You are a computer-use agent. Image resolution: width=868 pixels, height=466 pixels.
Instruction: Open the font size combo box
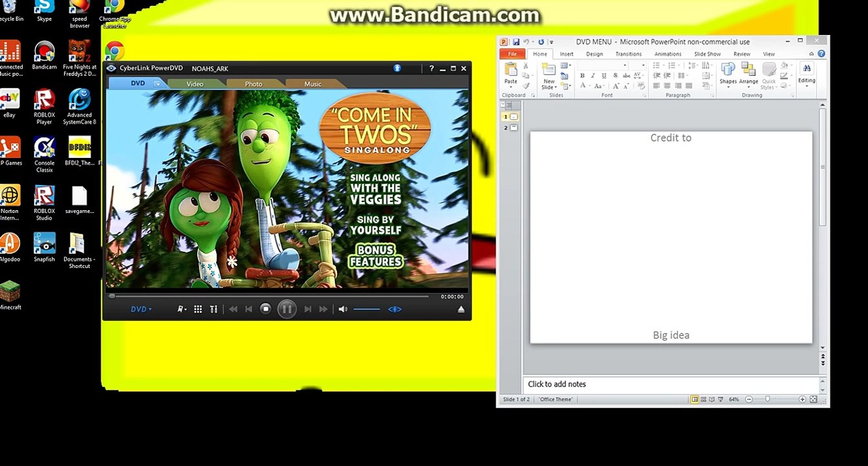(638, 65)
